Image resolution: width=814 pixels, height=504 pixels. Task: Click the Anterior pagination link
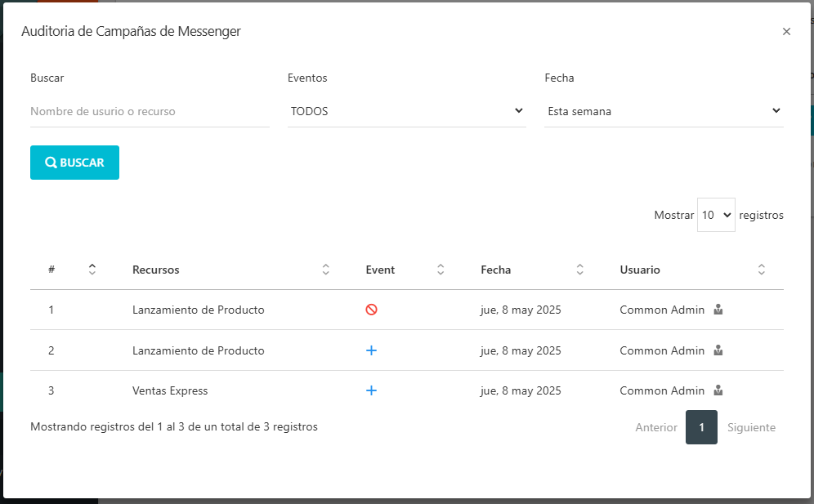[656, 427]
